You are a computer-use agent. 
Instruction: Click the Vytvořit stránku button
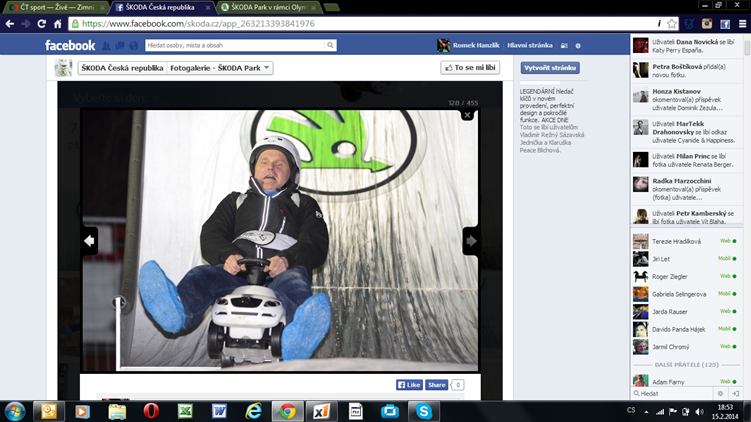[550, 68]
